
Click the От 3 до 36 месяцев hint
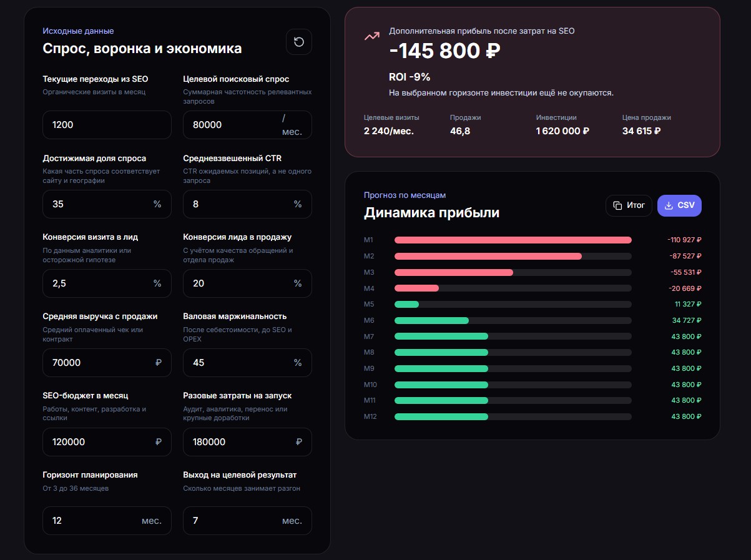pos(76,488)
